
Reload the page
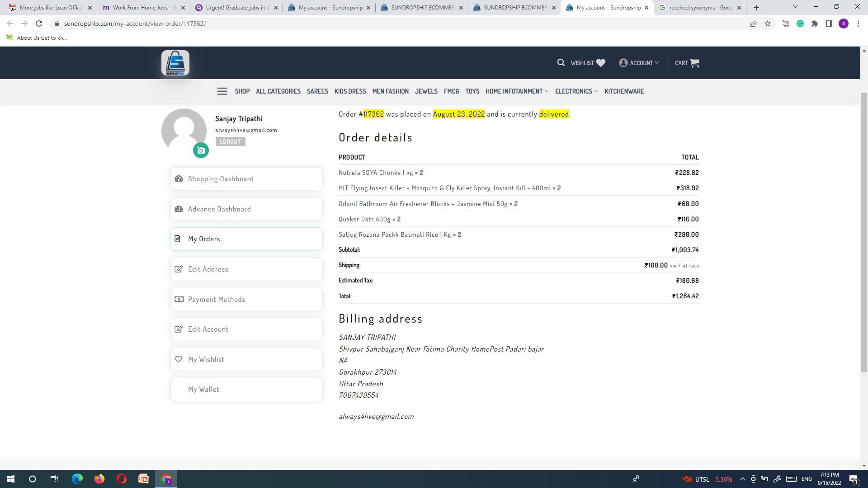point(39,23)
